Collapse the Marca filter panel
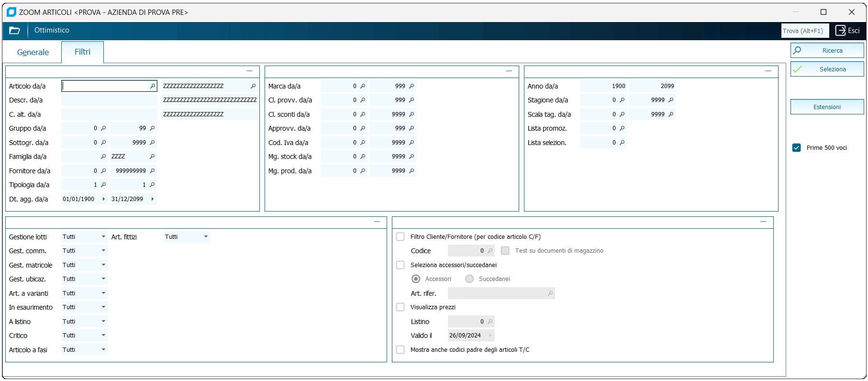 point(509,71)
